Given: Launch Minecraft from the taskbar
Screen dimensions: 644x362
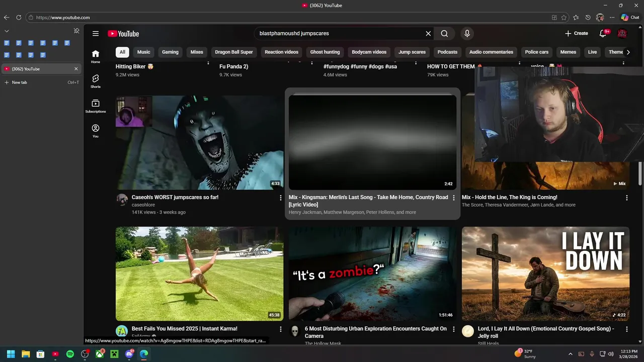Looking at the screenshot, I should point(114,354).
